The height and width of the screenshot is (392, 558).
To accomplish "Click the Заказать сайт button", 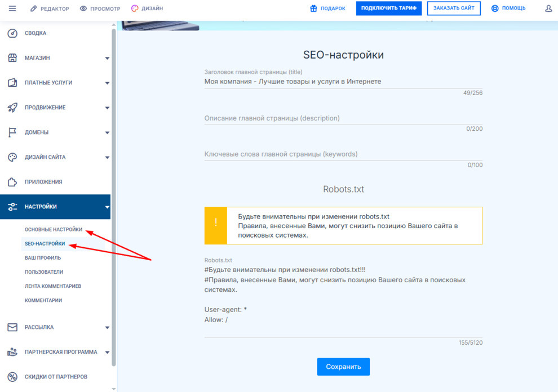I will point(454,8).
